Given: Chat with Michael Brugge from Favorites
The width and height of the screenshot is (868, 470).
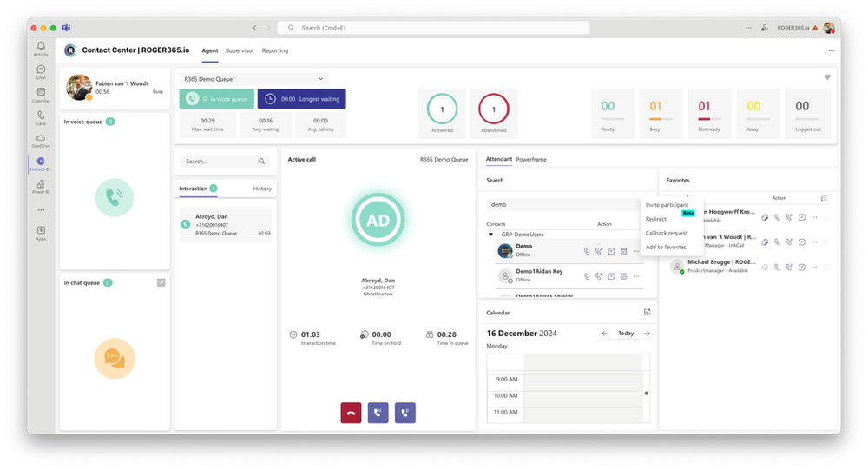Looking at the screenshot, I should tap(801, 268).
